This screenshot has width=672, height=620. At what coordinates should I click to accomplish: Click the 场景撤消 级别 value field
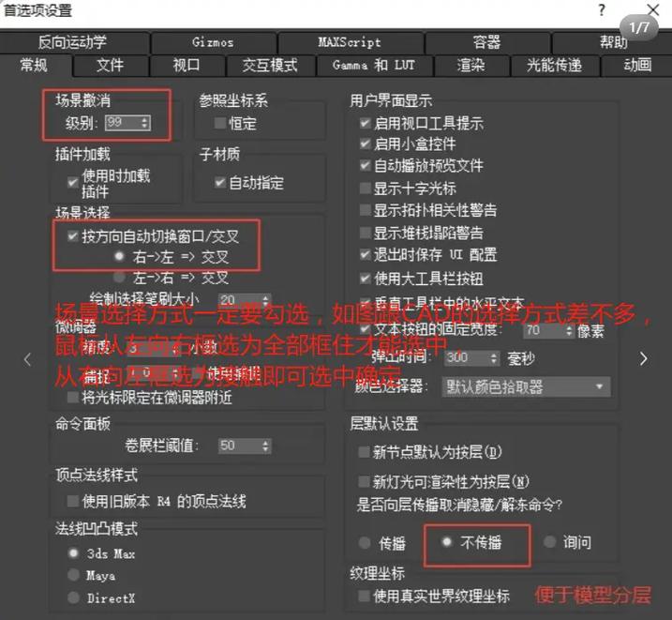coord(123,123)
